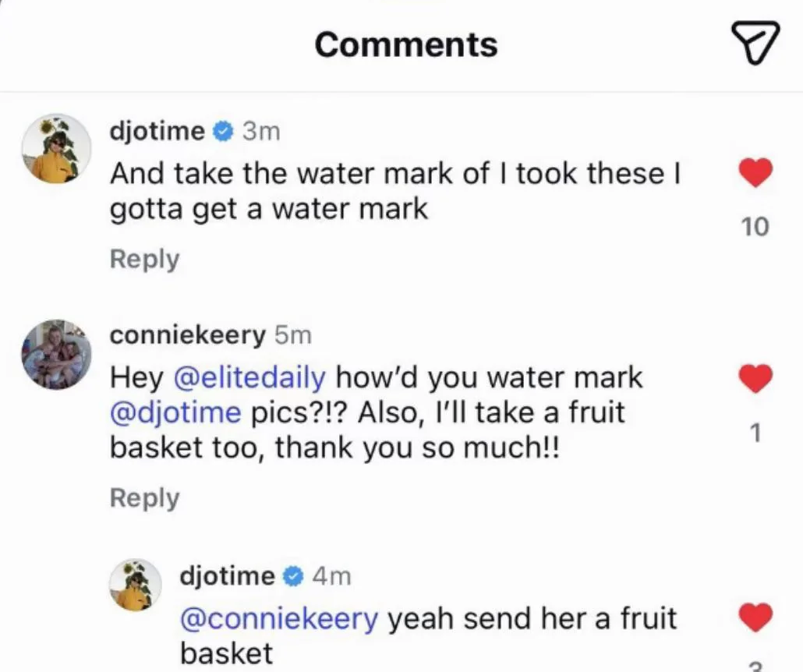The width and height of the screenshot is (803, 672).
Task: Tap the conniekeery username
Action: 188,336
